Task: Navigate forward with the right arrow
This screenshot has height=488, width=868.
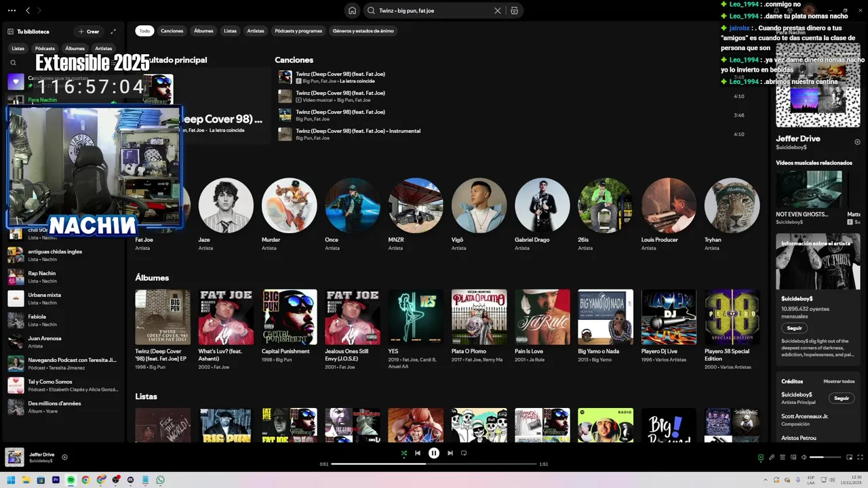Action: click(x=39, y=10)
